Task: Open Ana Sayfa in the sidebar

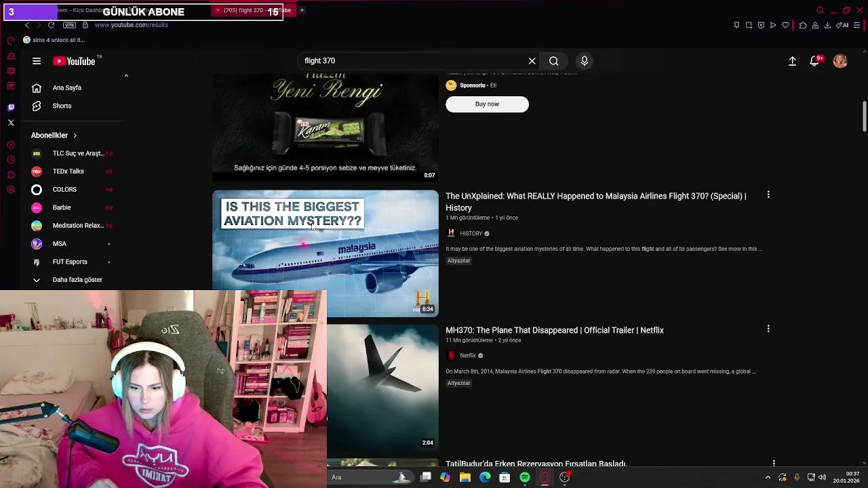Action: 67,87
